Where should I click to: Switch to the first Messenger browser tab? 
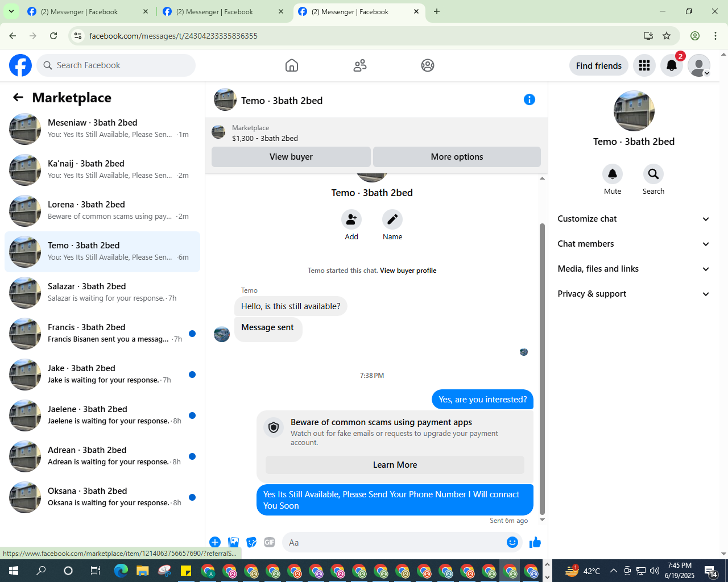tap(88, 11)
